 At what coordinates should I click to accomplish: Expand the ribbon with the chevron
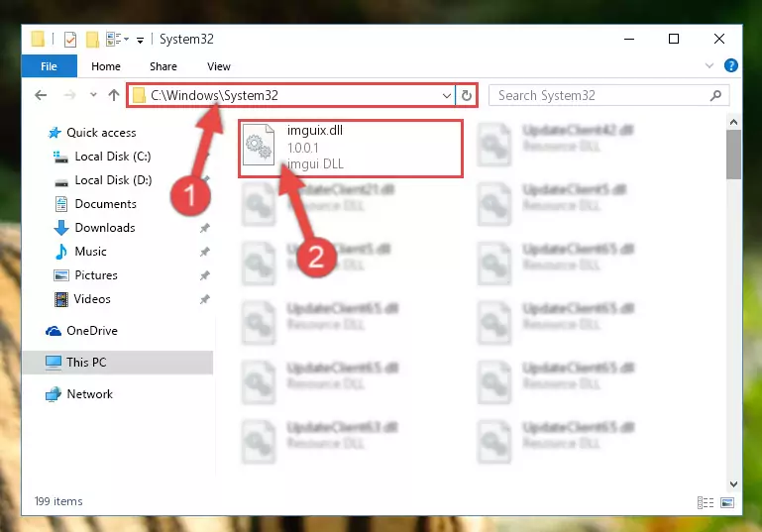click(709, 65)
